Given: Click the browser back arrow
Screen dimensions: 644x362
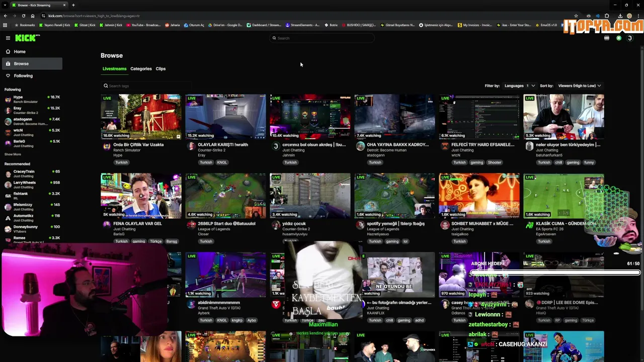Looking at the screenshot, I should (6, 16).
